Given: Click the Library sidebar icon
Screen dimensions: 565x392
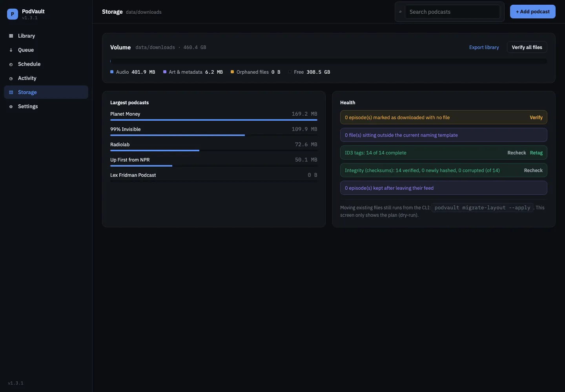Looking at the screenshot, I should (x=11, y=36).
